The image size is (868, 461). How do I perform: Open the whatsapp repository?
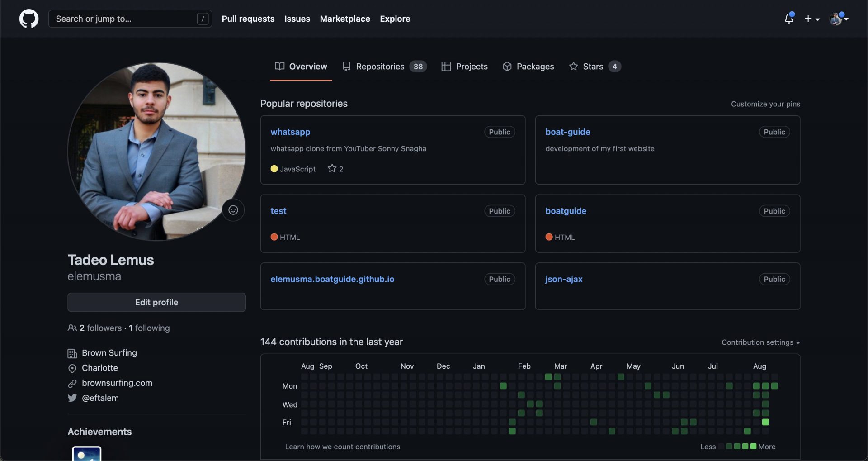[x=290, y=132]
